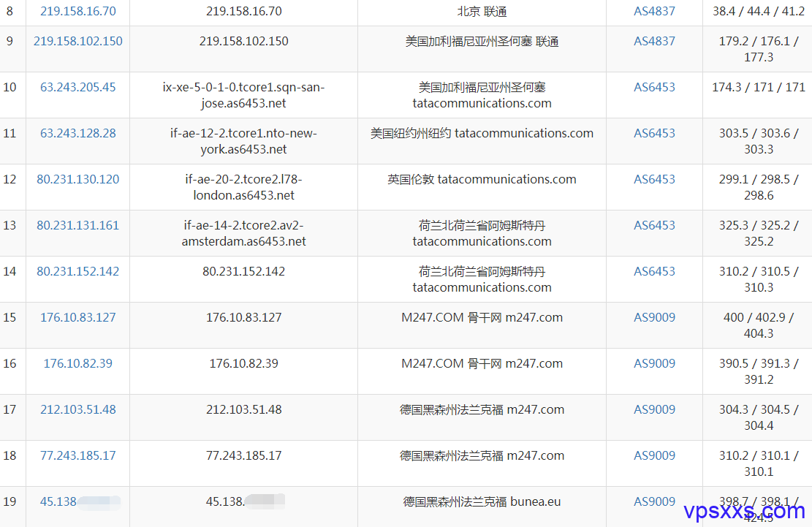Select location 德国黑森州法兰克福 m247.com in hop 18 row
The width and height of the screenshot is (812, 527).
click(482, 456)
